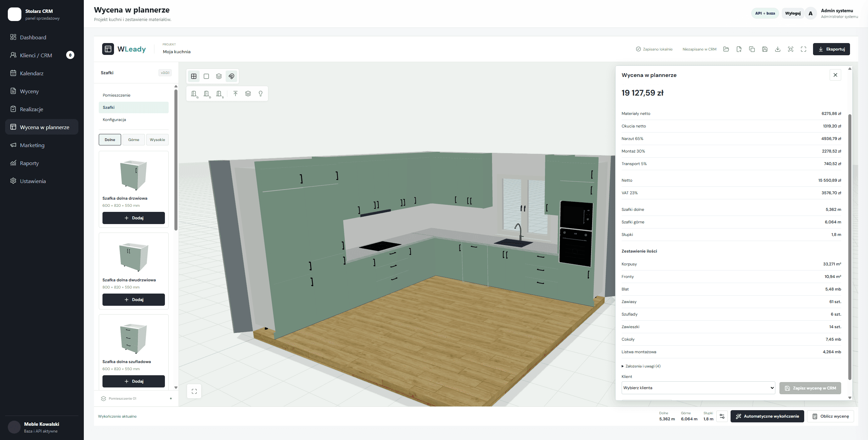Close the Wycena w plannerze panel

click(835, 75)
